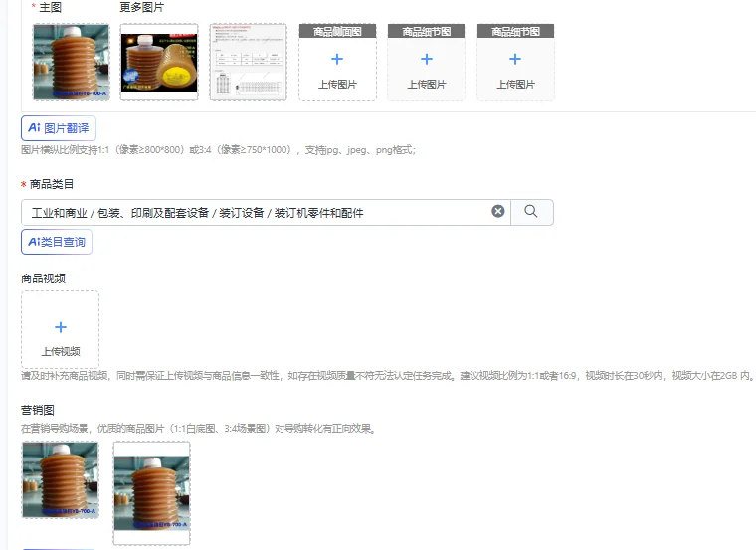This screenshot has width=756, height=550.
Task: Open the second 营销图 tall thumbnail
Action: point(152,493)
